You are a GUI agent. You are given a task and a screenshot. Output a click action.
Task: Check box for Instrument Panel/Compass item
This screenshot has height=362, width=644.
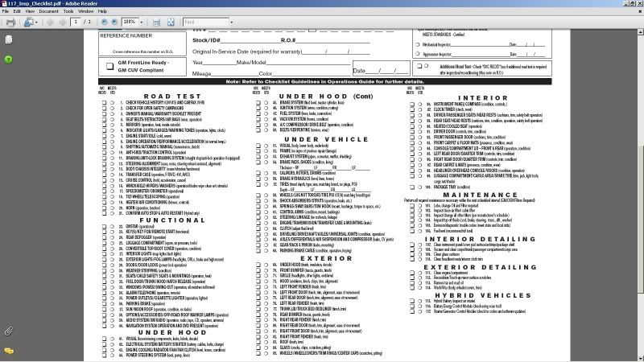(x=412, y=105)
